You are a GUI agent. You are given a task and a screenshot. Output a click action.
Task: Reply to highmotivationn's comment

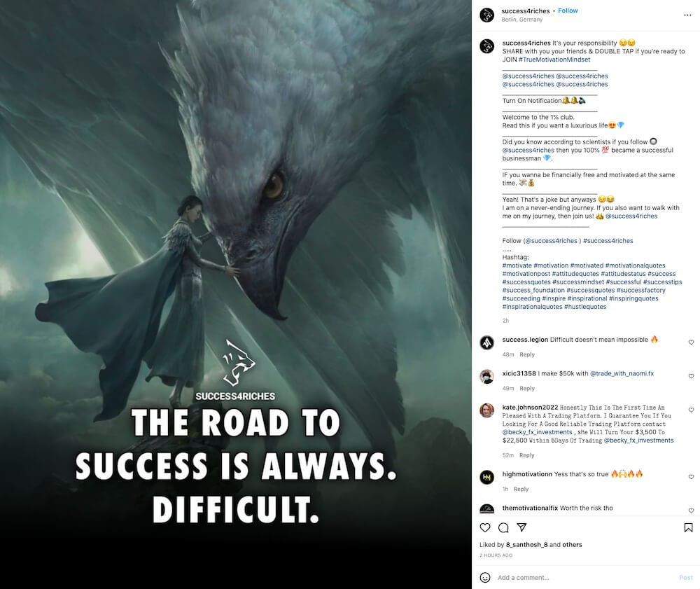521,489
